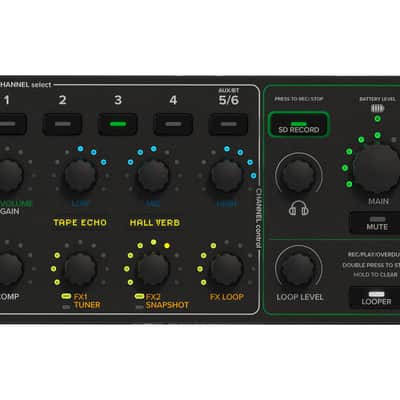Click the HALL VERB effect label
The image size is (400, 400).
click(x=155, y=223)
